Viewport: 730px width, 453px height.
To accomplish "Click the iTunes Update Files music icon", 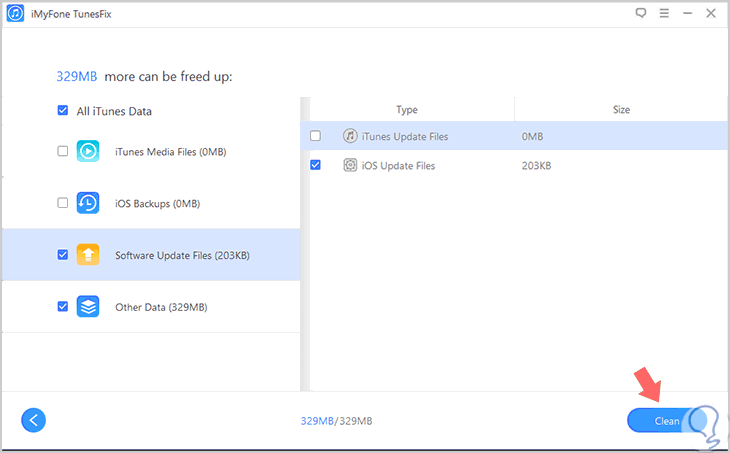I will tap(350, 135).
